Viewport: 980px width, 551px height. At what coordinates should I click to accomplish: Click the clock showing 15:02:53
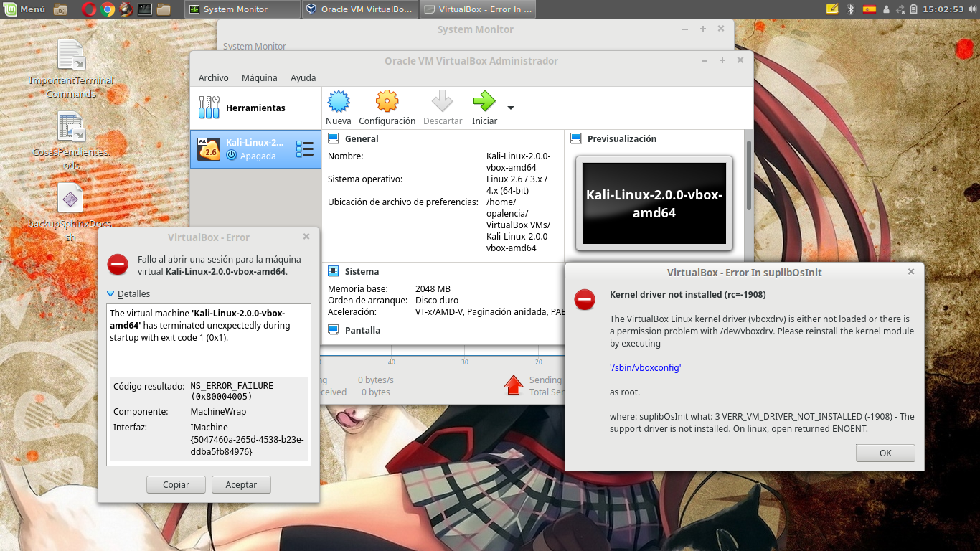pos(943,9)
